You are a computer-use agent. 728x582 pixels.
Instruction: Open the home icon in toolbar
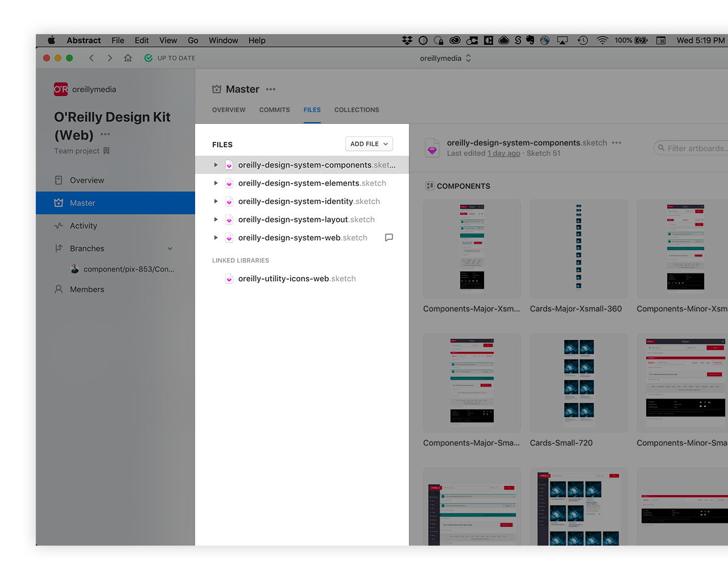coord(128,58)
